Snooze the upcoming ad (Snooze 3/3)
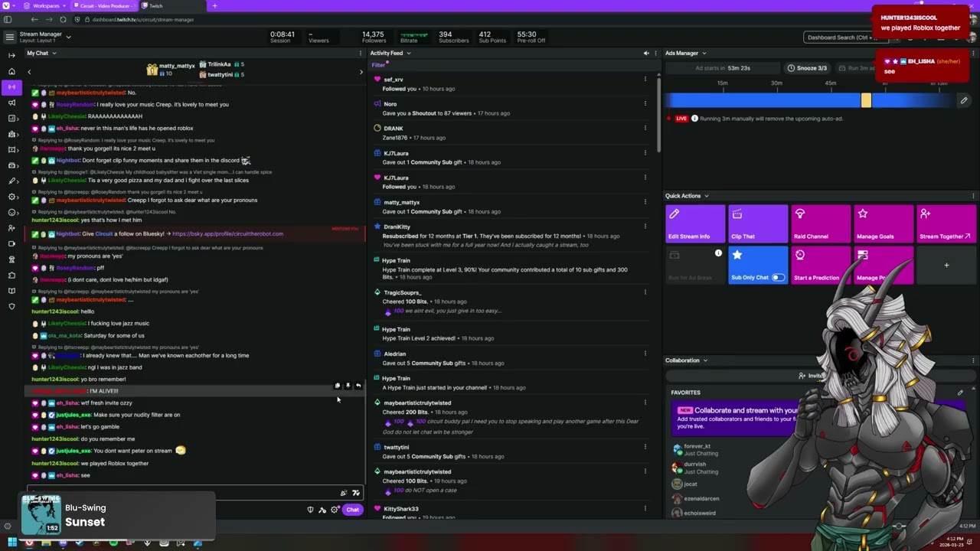 point(807,68)
